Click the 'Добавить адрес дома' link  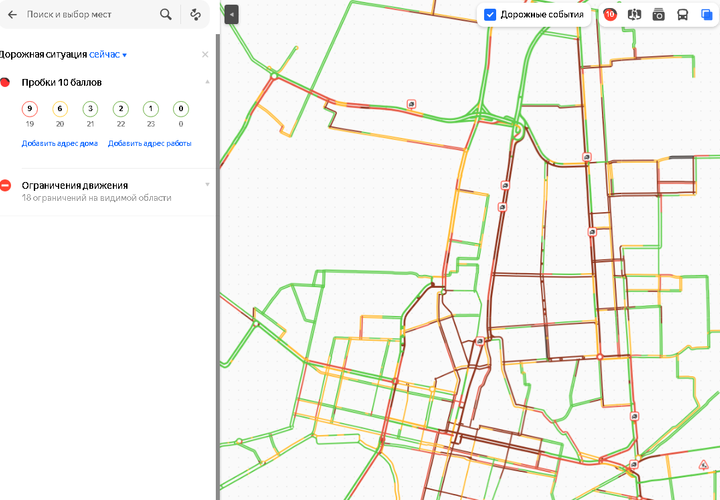point(60,144)
